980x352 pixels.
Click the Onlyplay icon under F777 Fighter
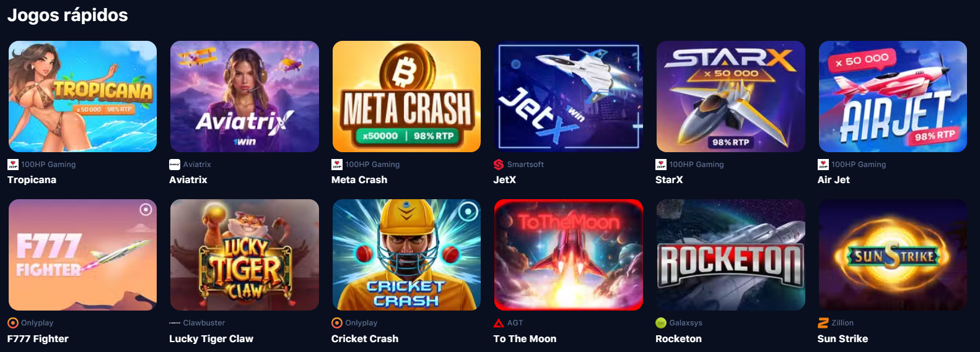click(x=12, y=323)
